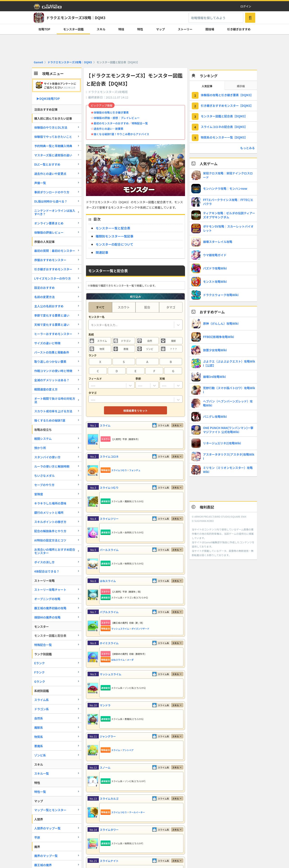Toggle the 自然 family filter
The image size is (289, 868).
[147, 341]
